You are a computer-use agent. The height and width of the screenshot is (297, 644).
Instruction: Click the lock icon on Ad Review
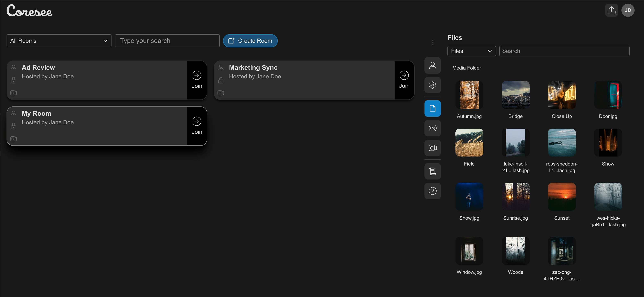tap(14, 80)
